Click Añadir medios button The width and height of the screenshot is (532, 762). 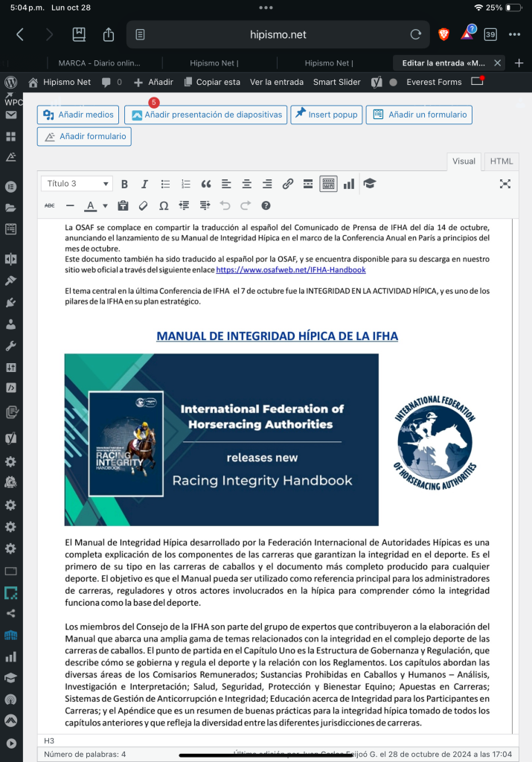pyautogui.click(x=78, y=115)
